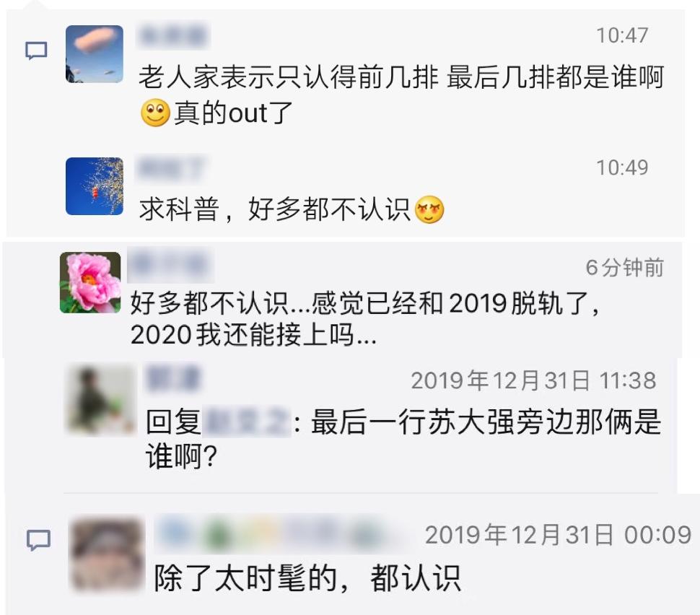Click the blurred name after 回复
The image size is (700, 615).
point(247,422)
